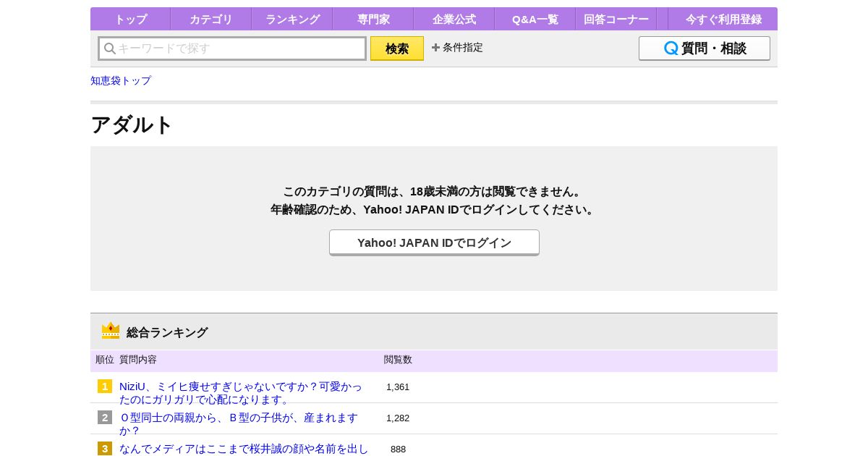Click the rank 2 silver badge

(105, 418)
